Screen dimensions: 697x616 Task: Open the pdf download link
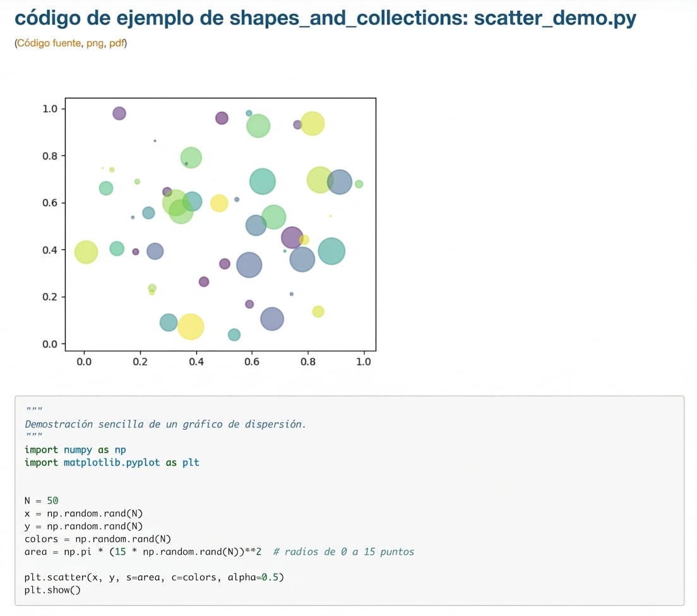click(117, 44)
